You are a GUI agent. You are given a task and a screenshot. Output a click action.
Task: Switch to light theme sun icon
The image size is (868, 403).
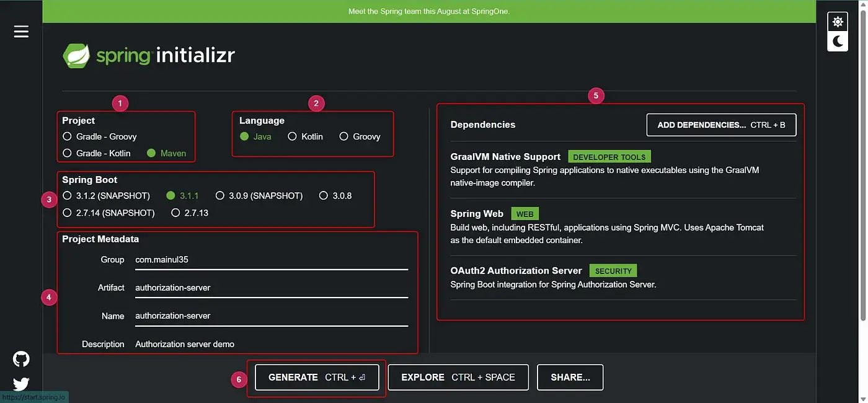click(x=838, y=22)
